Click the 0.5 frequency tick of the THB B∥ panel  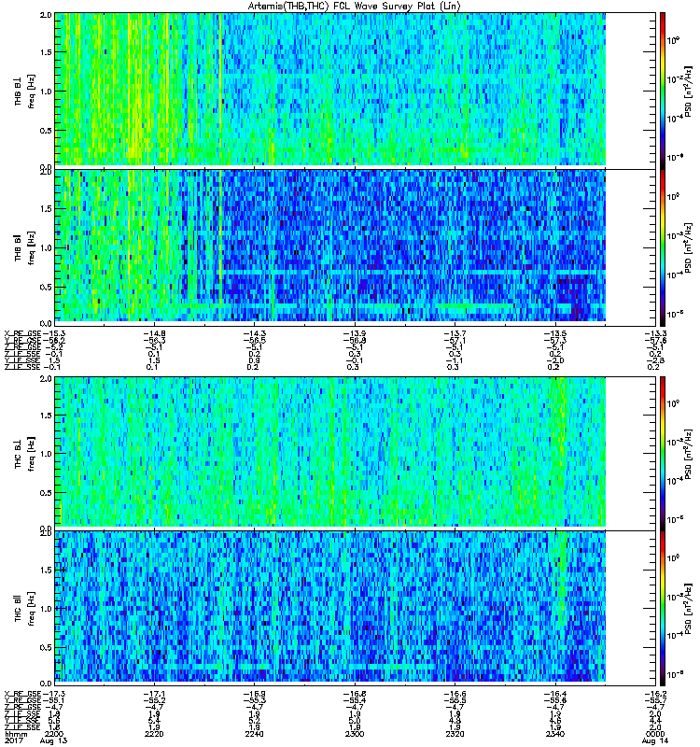point(46,287)
